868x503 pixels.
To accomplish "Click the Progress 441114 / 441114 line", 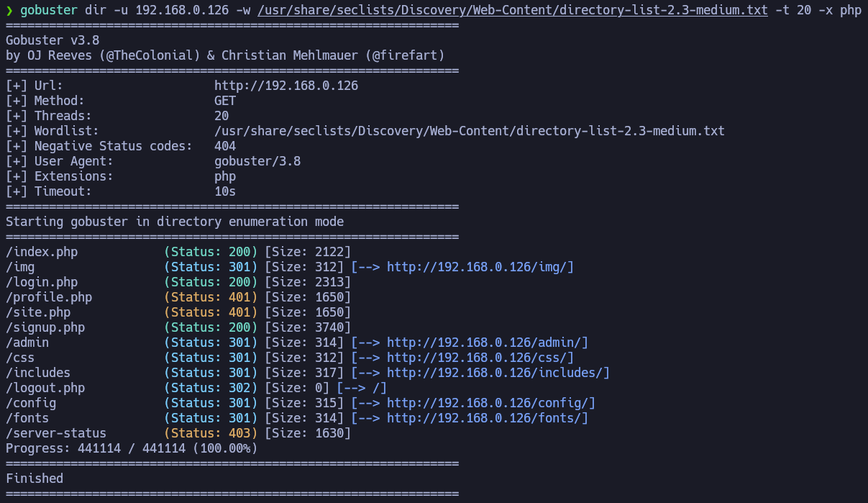I will (x=132, y=448).
